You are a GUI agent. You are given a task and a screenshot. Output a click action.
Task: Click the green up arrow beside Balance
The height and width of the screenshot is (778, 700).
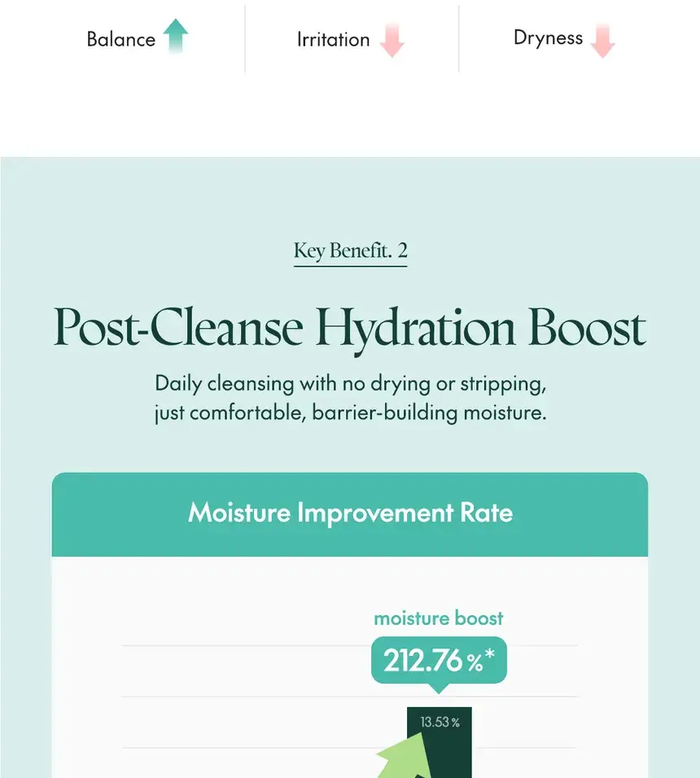pyautogui.click(x=176, y=36)
